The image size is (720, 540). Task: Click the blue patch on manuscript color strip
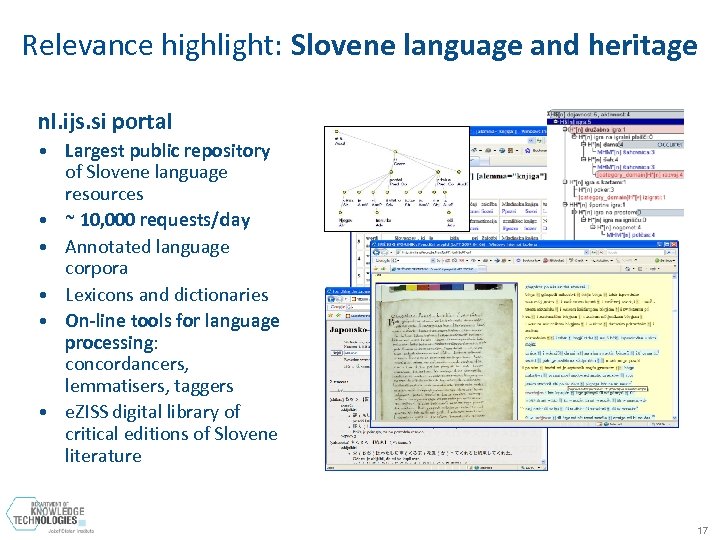coord(457,287)
